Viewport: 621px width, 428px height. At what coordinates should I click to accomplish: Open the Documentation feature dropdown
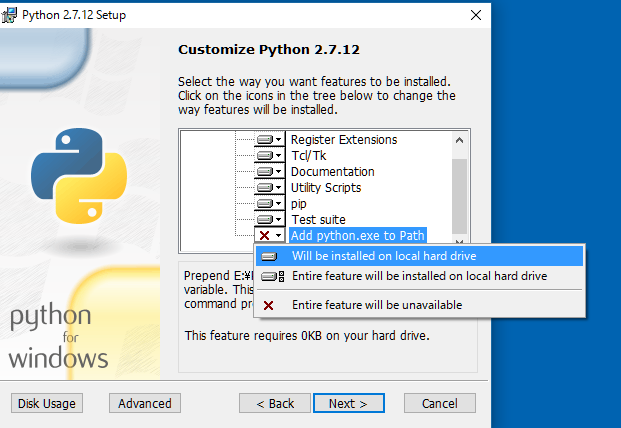click(x=269, y=171)
